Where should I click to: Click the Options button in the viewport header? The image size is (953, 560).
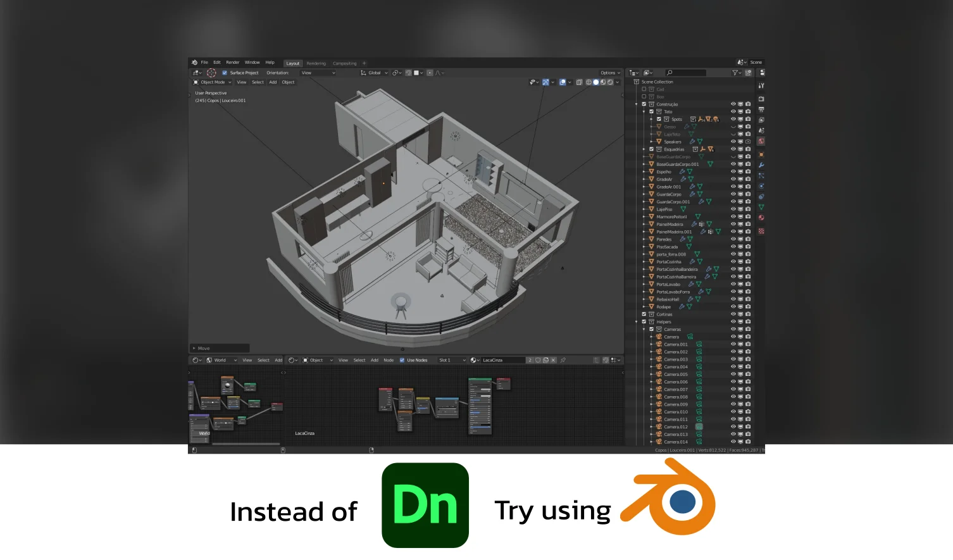[607, 73]
